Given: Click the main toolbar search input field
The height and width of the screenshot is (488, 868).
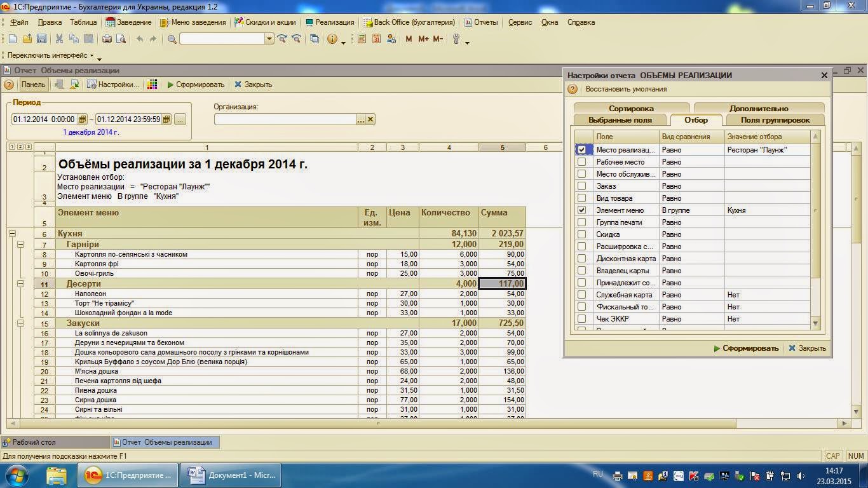Looking at the screenshot, I should tap(222, 39).
